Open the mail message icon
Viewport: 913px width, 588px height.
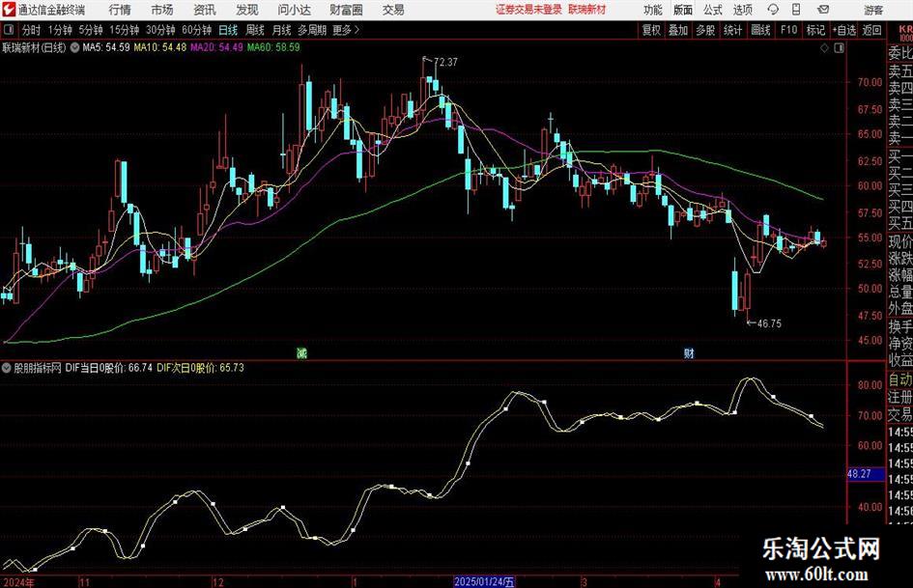823,10
